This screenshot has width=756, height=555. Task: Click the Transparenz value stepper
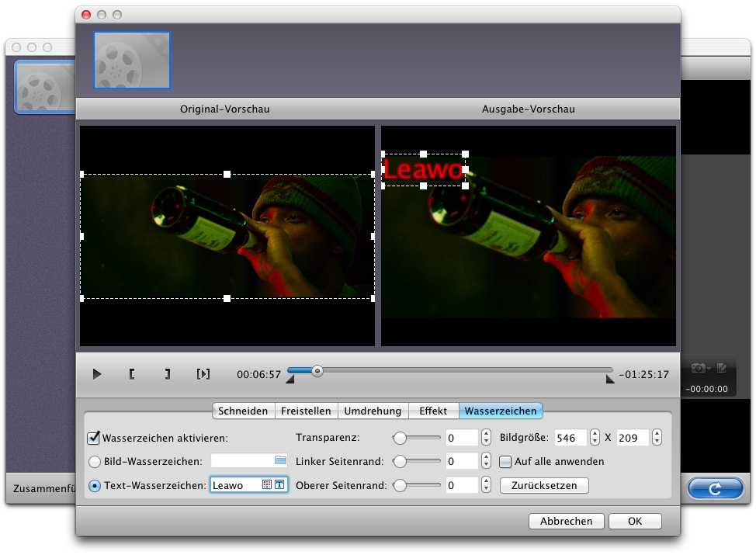coord(486,438)
